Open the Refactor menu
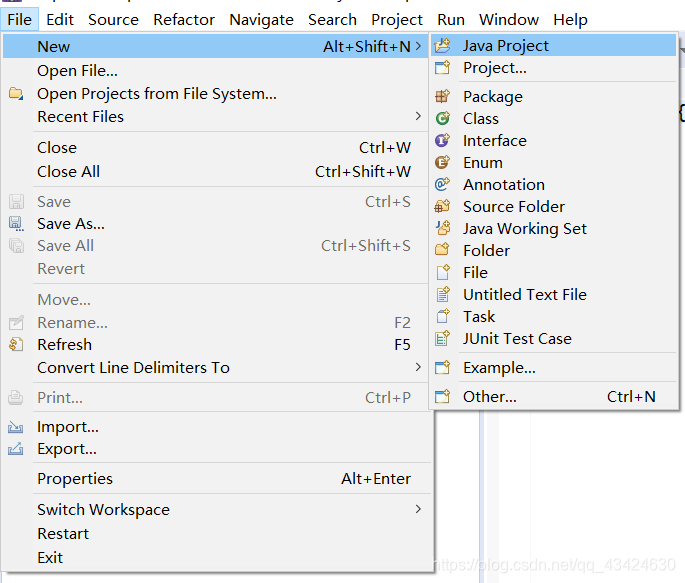 [184, 20]
